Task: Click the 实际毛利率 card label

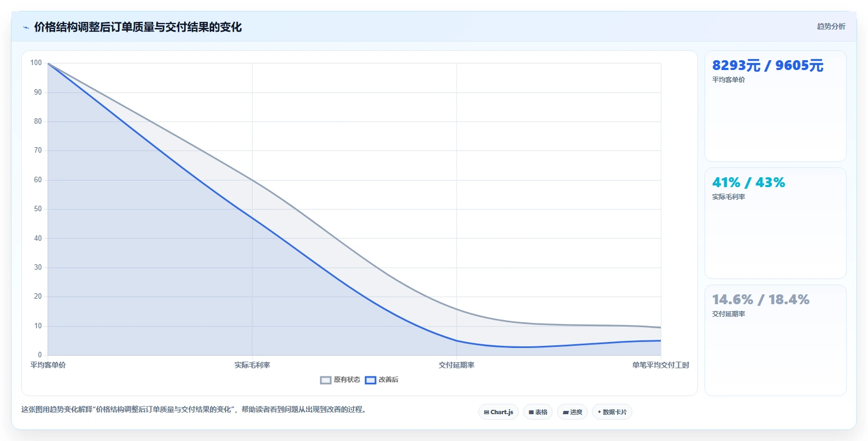Action: pyautogui.click(x=728, y=197)
